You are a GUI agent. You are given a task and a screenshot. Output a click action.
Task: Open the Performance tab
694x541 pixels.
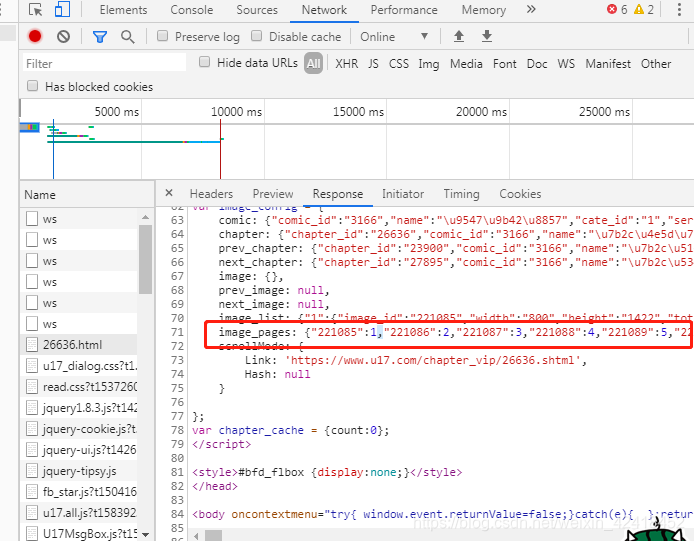404,10
